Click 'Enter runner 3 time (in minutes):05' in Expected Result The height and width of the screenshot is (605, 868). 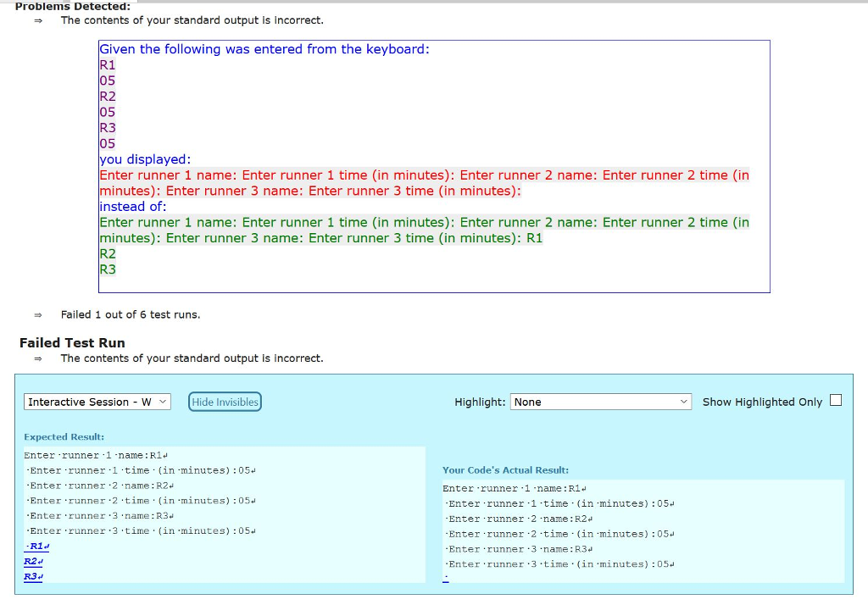click(141, 530)
